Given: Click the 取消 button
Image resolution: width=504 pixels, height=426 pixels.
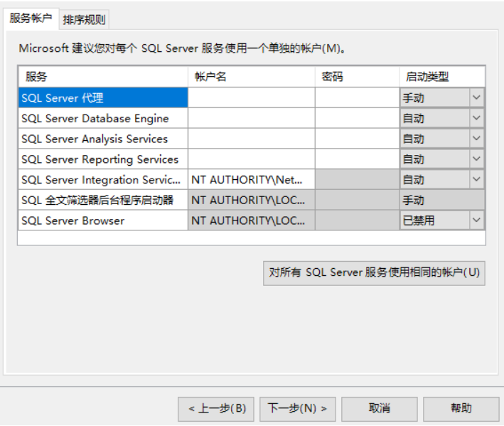Looking at the screenshot, I should (380, 409).
